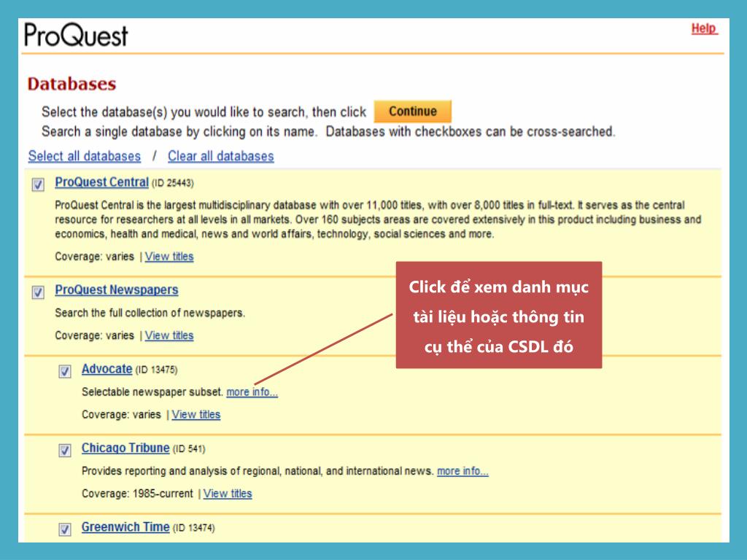Click 'Coverage: 1985-current' text
Image resolution: width=747 pixels, height=560 pixels.
pos(137,494)
